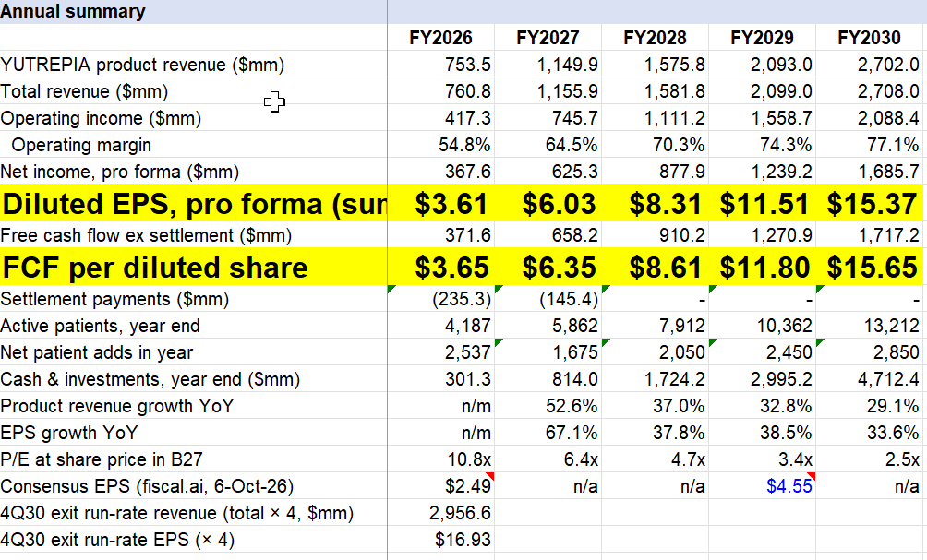
Task: Select operating income cell 1,111.2
Action: pyautogui.click(x=655, y=117)
